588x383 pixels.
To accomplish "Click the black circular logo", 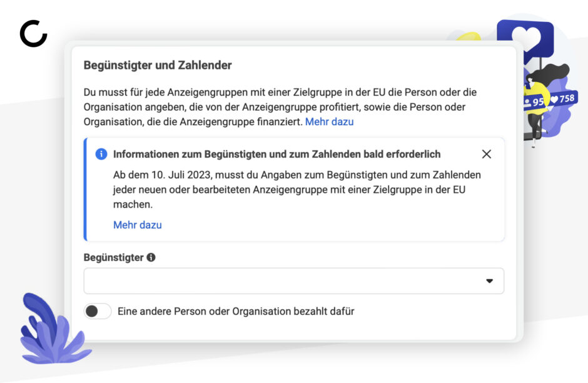I will [x=33, y=34].
